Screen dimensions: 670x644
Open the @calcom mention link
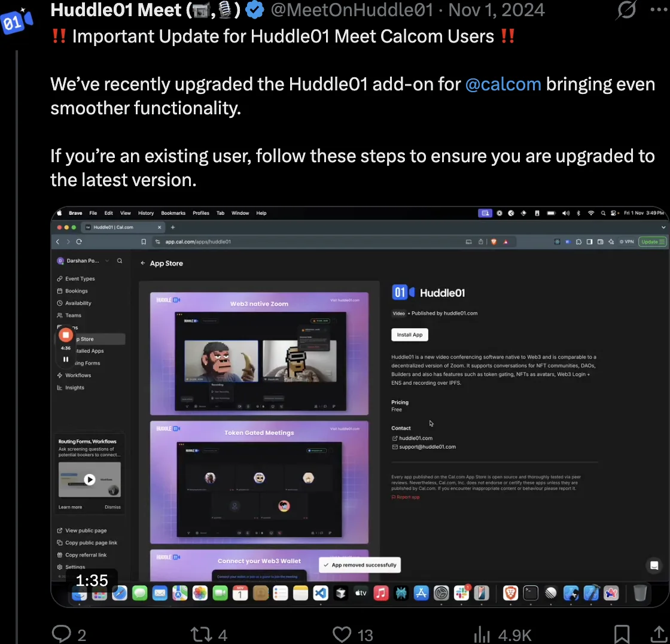[x=503, y=84]
